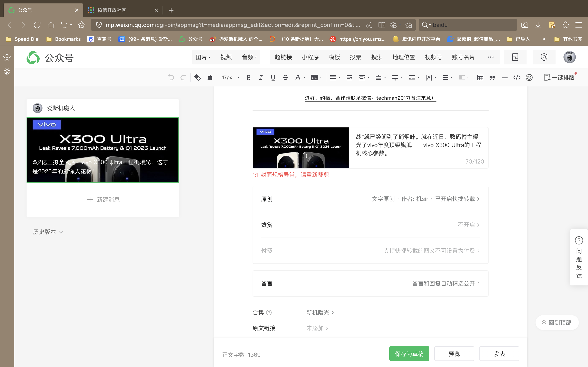
Task: Insert a blockquote
Action: click(492, 77)
